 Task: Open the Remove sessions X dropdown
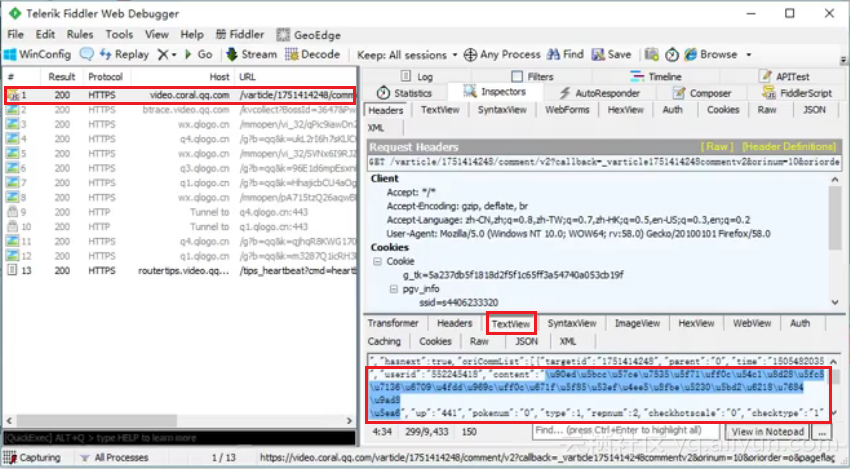click(167, 54)
